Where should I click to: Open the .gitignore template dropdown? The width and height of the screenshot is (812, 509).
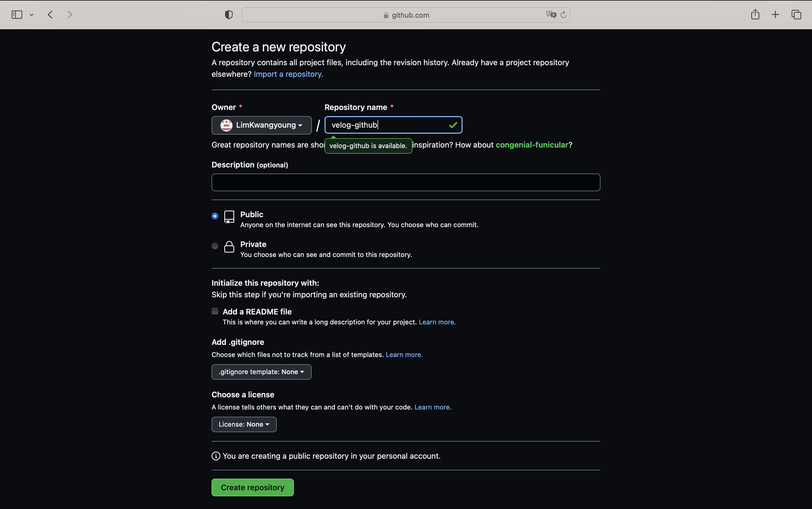pyautogui.click(x=261, y=372)
